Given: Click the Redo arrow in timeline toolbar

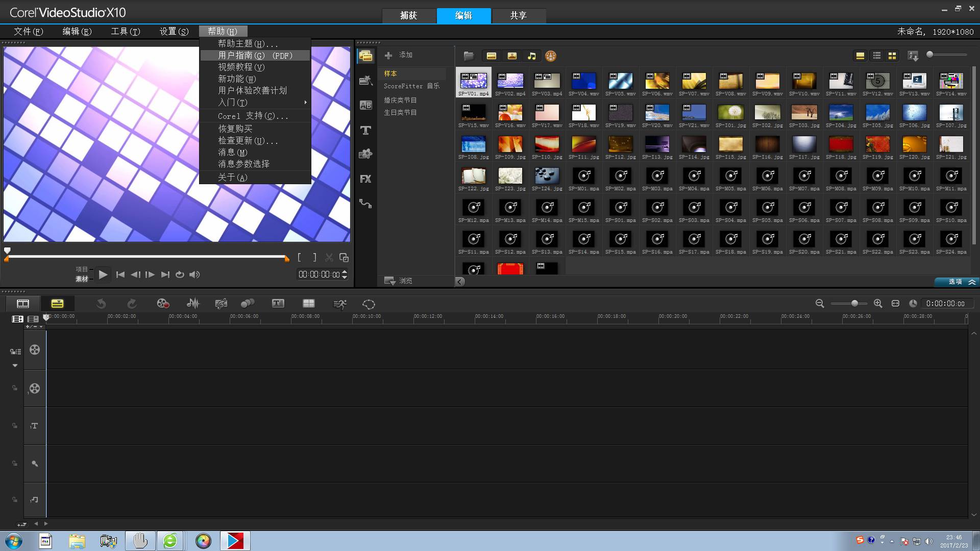Looking at the screenshot, I should 132,304.
